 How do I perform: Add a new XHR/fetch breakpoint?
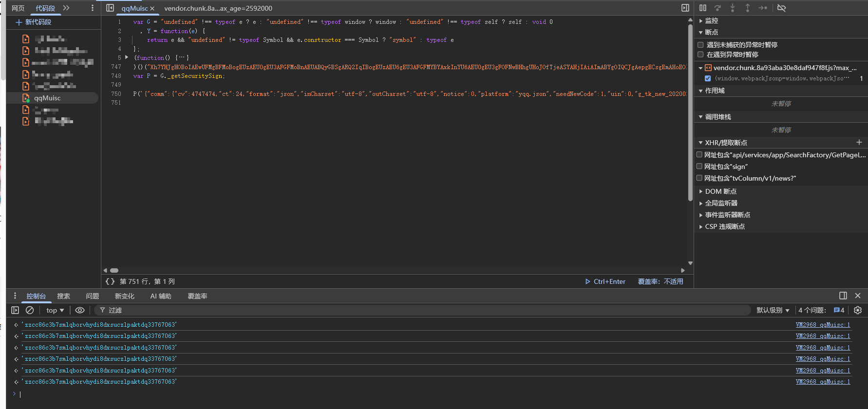[859, 142]
